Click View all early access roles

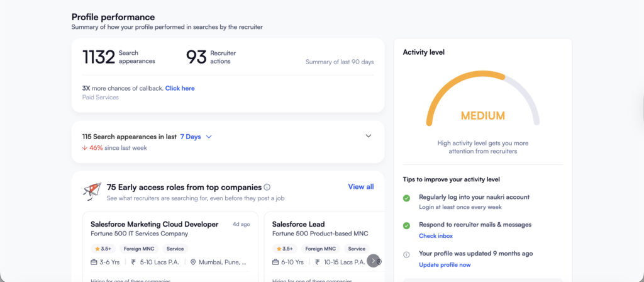pos(360,187)
